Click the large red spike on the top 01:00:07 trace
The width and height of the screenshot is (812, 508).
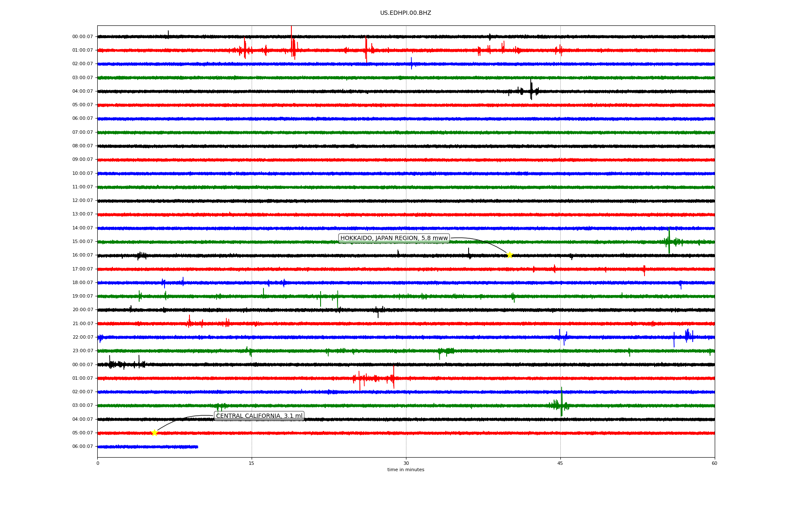(x=291, y=42)
